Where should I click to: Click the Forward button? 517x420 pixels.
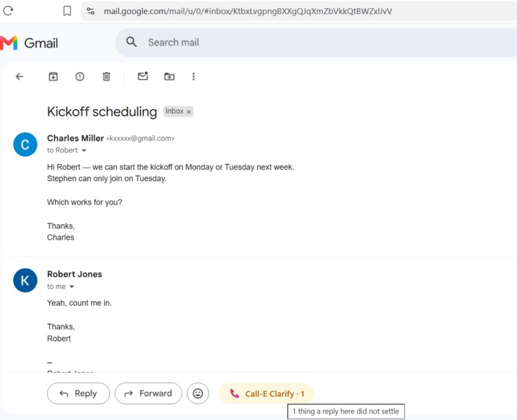[148, 394]
